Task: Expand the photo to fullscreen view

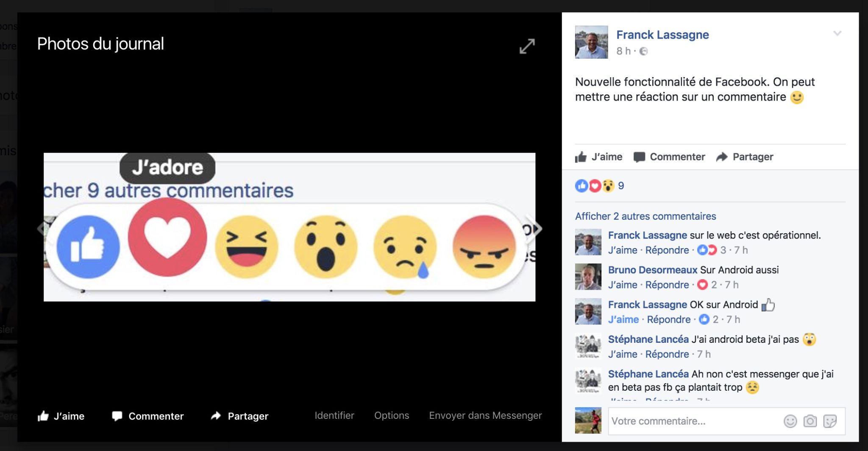Action: [x=527, y=46]
